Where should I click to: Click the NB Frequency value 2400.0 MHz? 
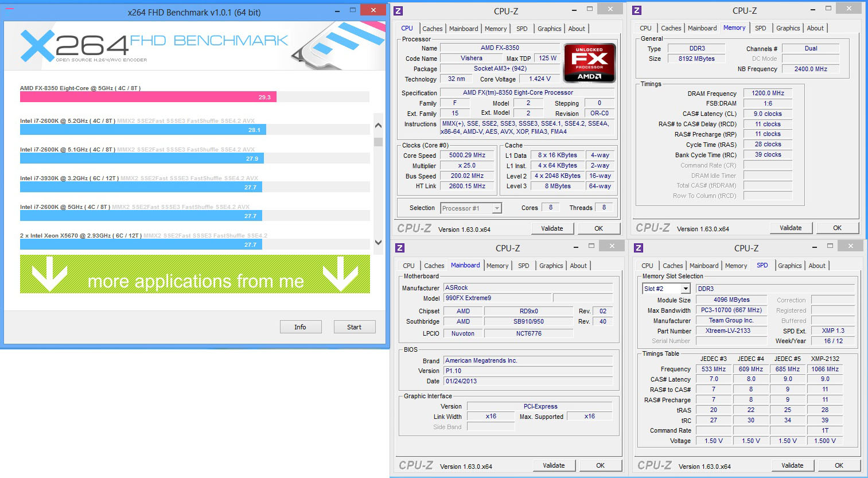[x=811, y=69]
